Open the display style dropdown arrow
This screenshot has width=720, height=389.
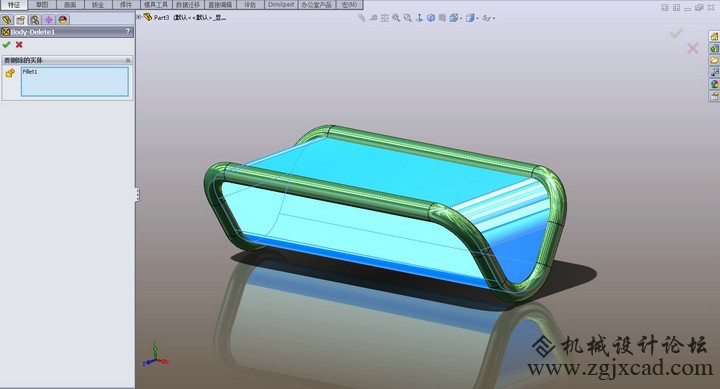478,18
